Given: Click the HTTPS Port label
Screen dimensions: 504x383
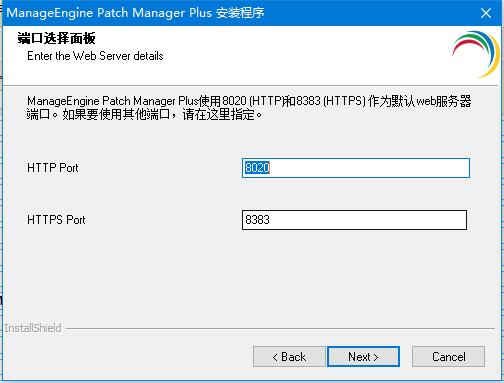Looking at the screenshot, I should coord(56,220).
